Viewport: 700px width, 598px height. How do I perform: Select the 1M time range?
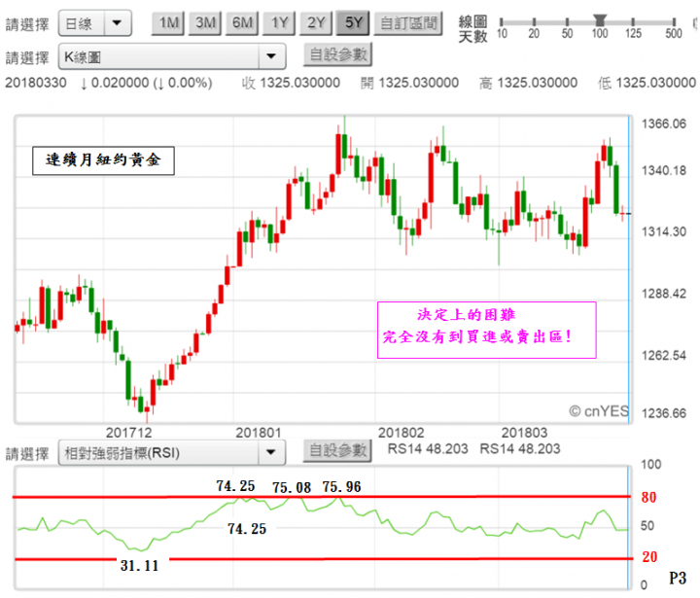[x=168, y=22]
